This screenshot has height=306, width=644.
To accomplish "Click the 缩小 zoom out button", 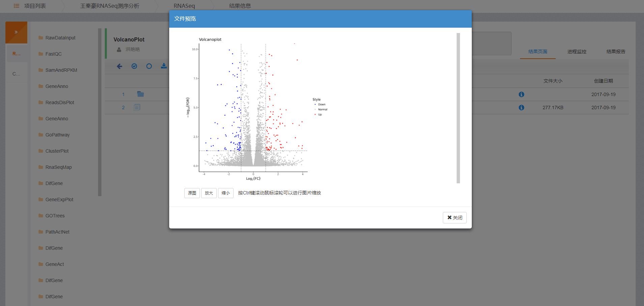I will [226, 193].
